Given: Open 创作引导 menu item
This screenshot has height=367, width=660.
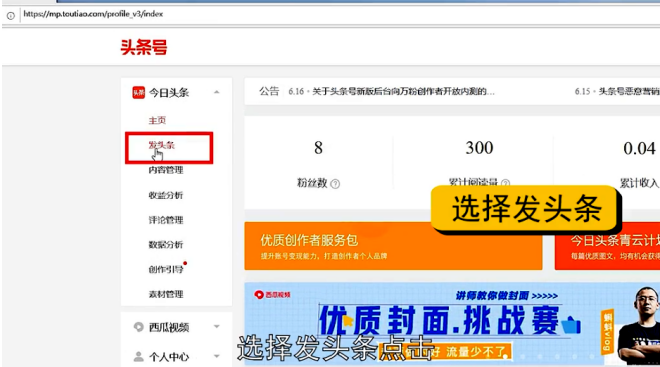Looking at the screenshot, I should click(x=166, y=269).
